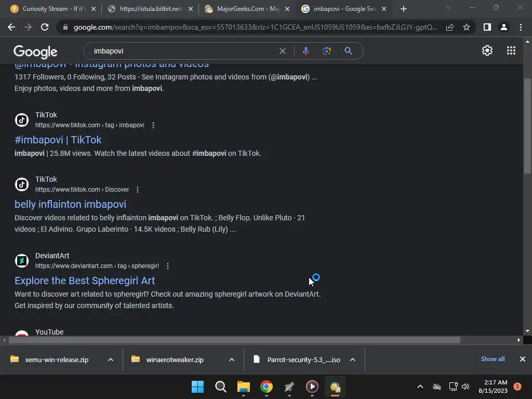Bookmark this page with star icon
The height and width of the screenshot is (399, 532).
pos(467,27)
